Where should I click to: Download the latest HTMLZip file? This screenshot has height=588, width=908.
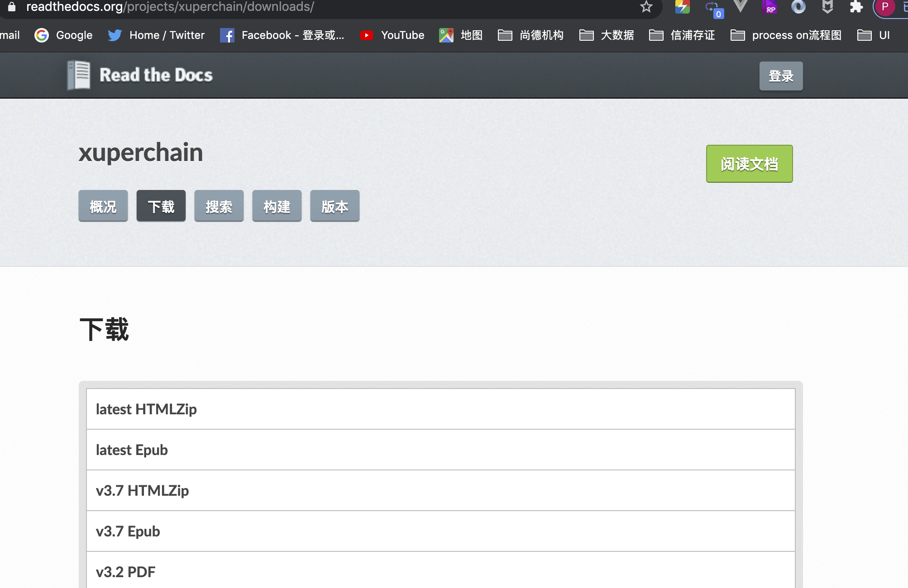click(146, 409)
